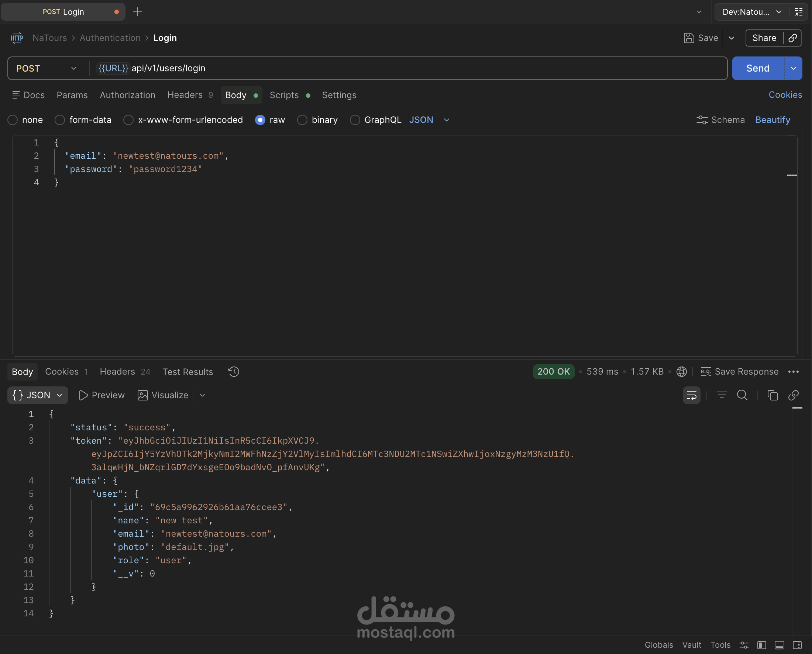This screenshot has height=654, width=812.
Task: Copy response body with copy icon
Action: pyautogui.click(x=773, y=395)
